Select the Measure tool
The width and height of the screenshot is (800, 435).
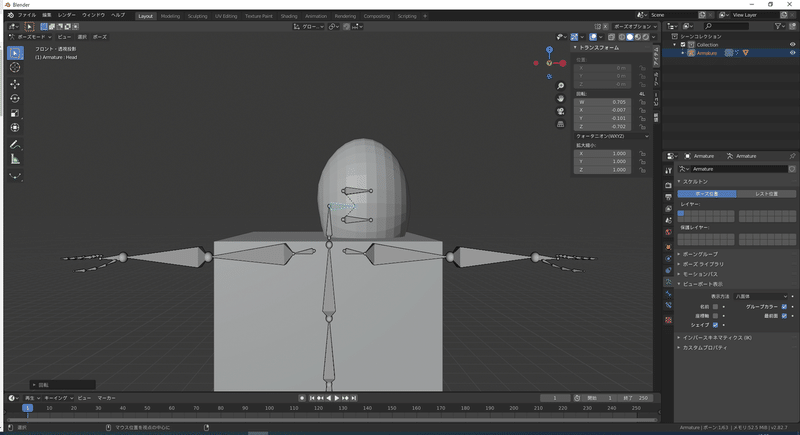point(15,160)
